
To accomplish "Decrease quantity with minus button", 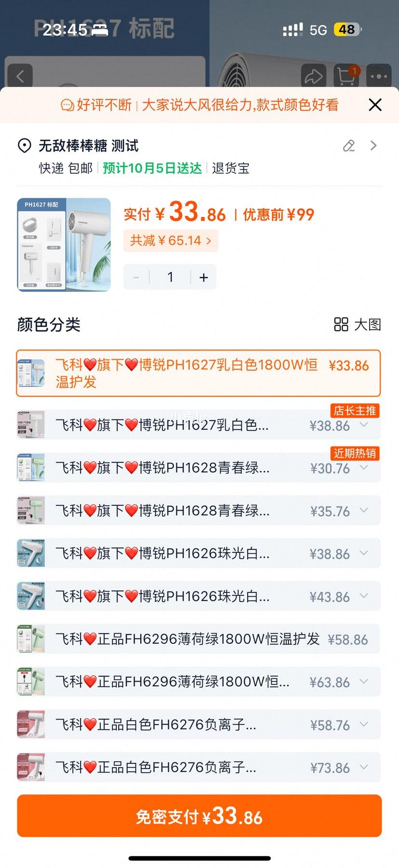I will pyautogui.click(x=136, y=277).
